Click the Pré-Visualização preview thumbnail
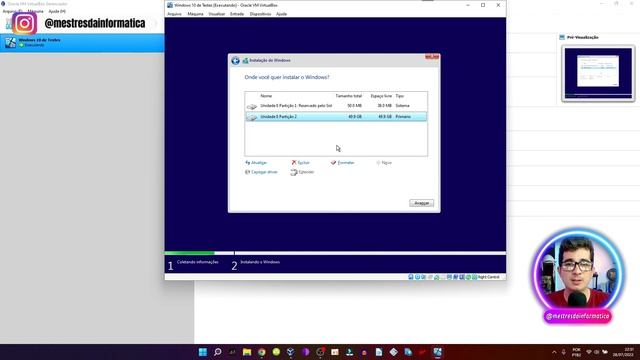This screenshot has width=640, height=360. click(x=598, y=73)
